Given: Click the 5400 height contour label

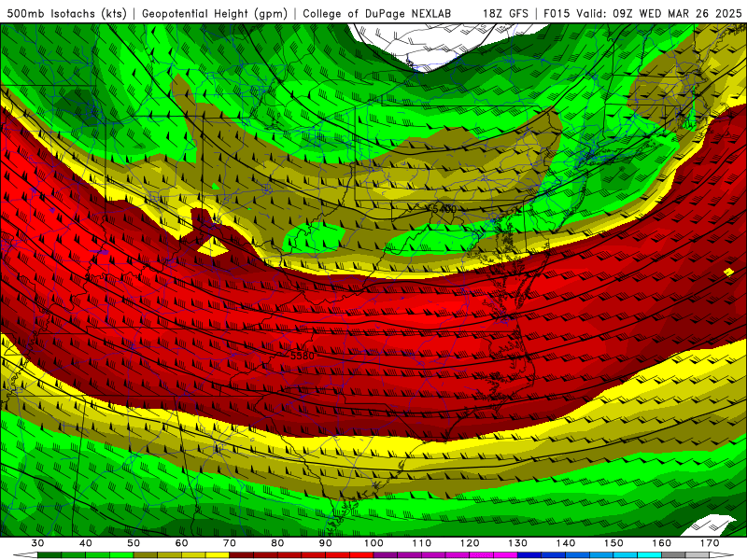Looking at the screenshot, I should click(444, 208).
